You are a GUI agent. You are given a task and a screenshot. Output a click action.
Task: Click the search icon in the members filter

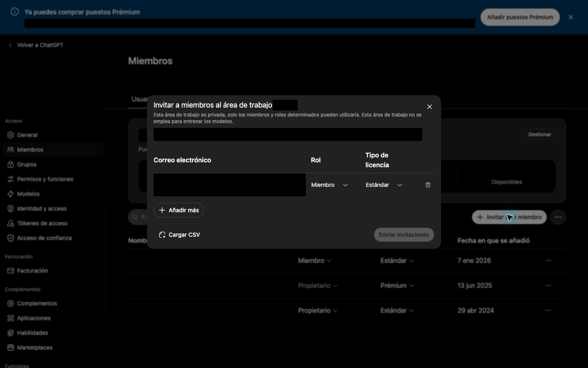point(135,217)
